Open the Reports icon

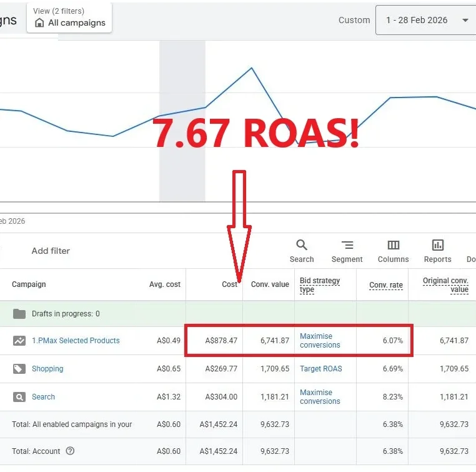(437, 245)
